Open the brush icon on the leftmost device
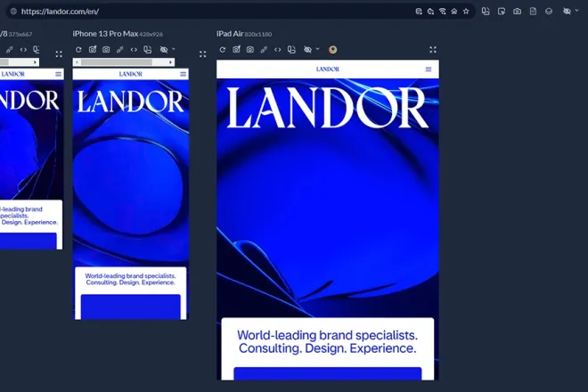 tap(10, 50)
